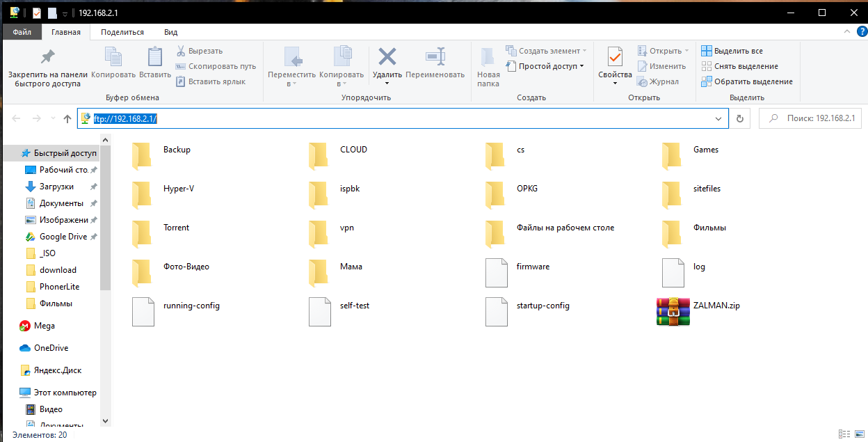Open the ZALMAN.zip archive file
This screenshot has width=868, height=442.
[673, 311]
